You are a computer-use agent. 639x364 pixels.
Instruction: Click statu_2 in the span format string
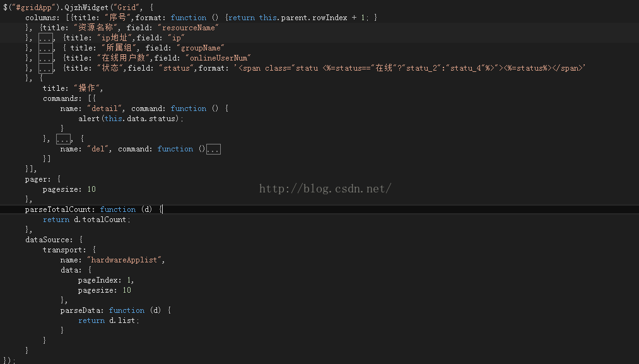[422, 69]
